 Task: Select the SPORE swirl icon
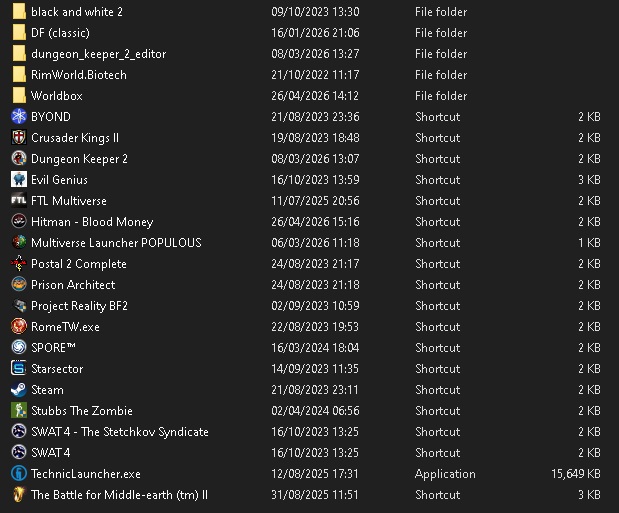pos(19,347)
